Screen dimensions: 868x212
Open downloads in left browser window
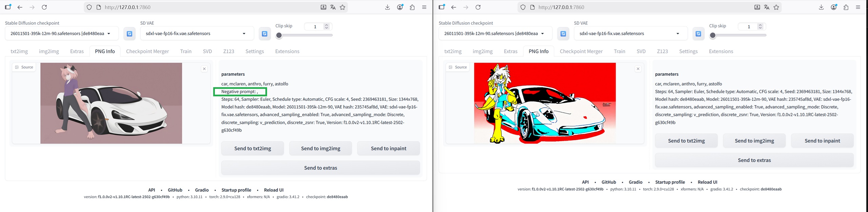(x=387, y=7)
